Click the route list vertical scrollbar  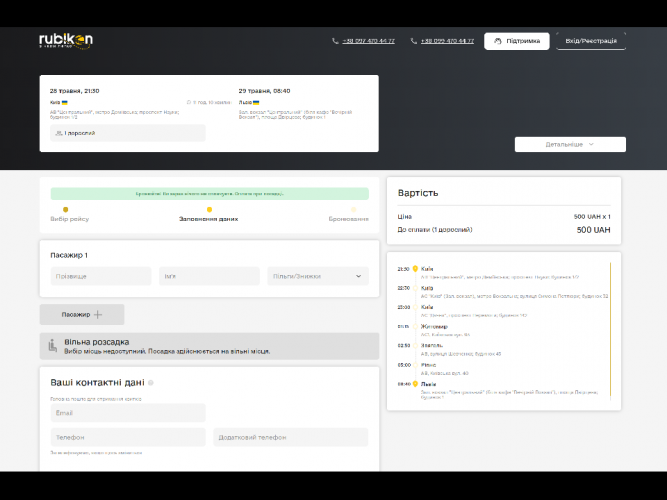click(x=610, y=330)
